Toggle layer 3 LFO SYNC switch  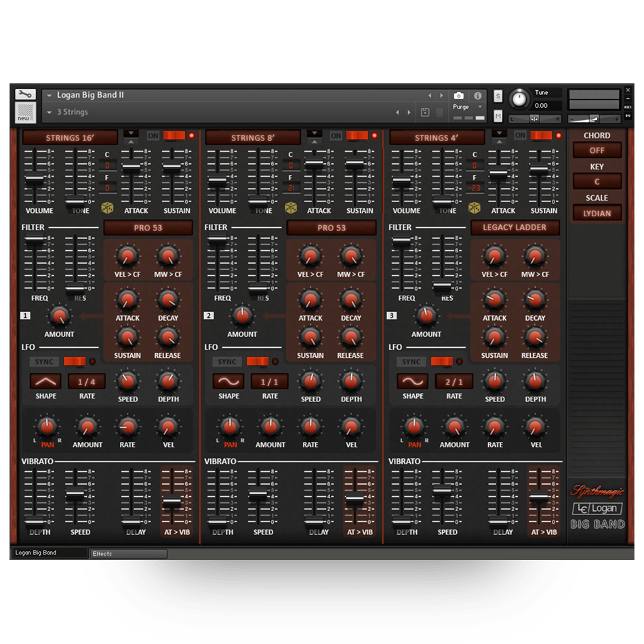pos(441,361)
